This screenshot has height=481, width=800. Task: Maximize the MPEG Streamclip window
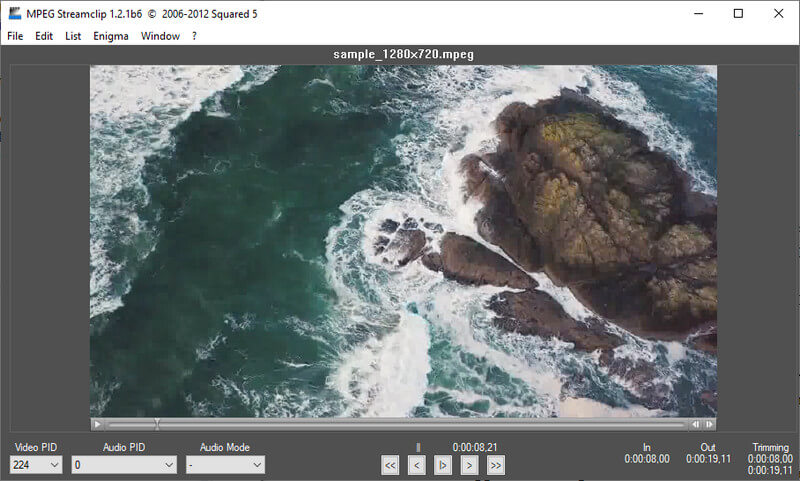pos(738,13)
